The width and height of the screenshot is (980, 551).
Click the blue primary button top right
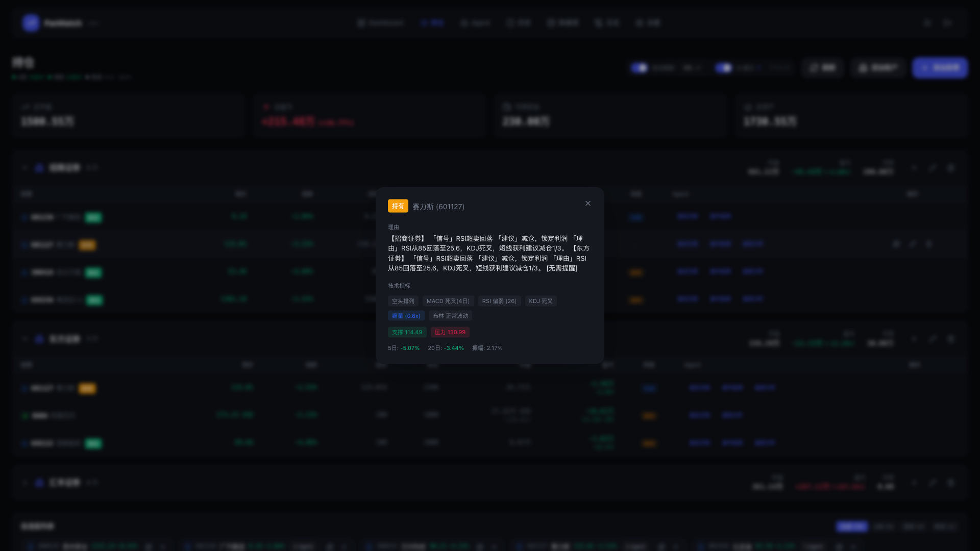coord(940,67)
